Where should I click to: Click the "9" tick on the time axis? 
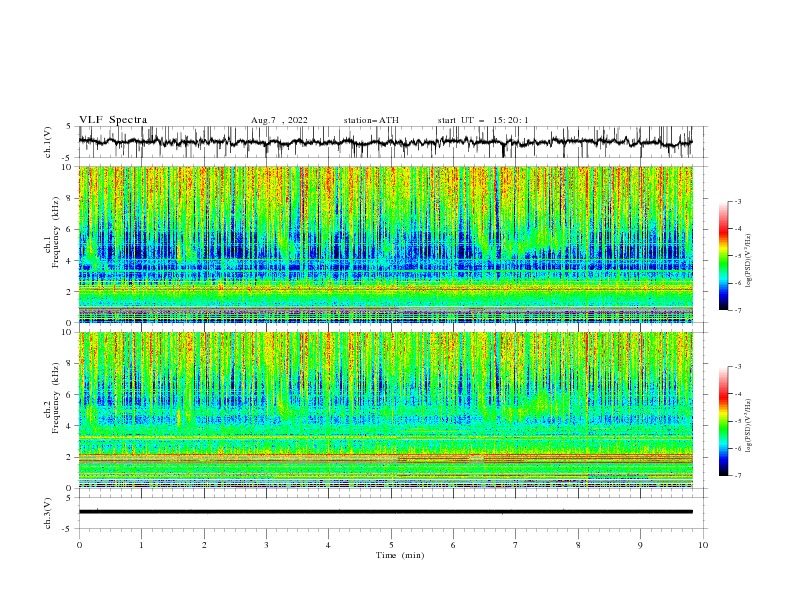point(640,545)
